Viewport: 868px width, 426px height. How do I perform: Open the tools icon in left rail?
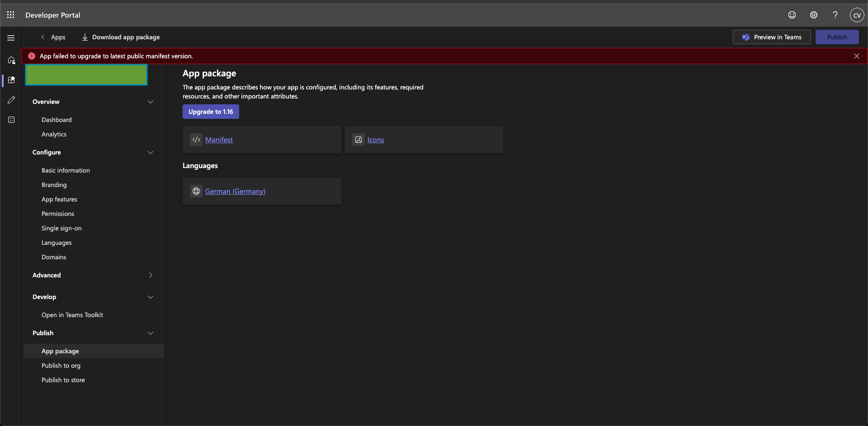pyautogui.click(x=11, y=120)
